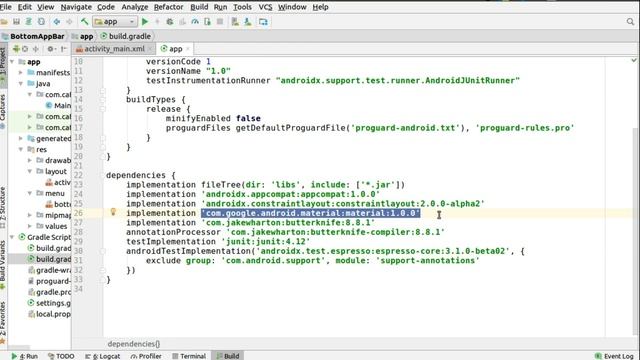Image resolution: width=640 pixels, height=360 pixels.
Task: Click the intention lightbulb on line 26
Action: click(x=113, y=212)
